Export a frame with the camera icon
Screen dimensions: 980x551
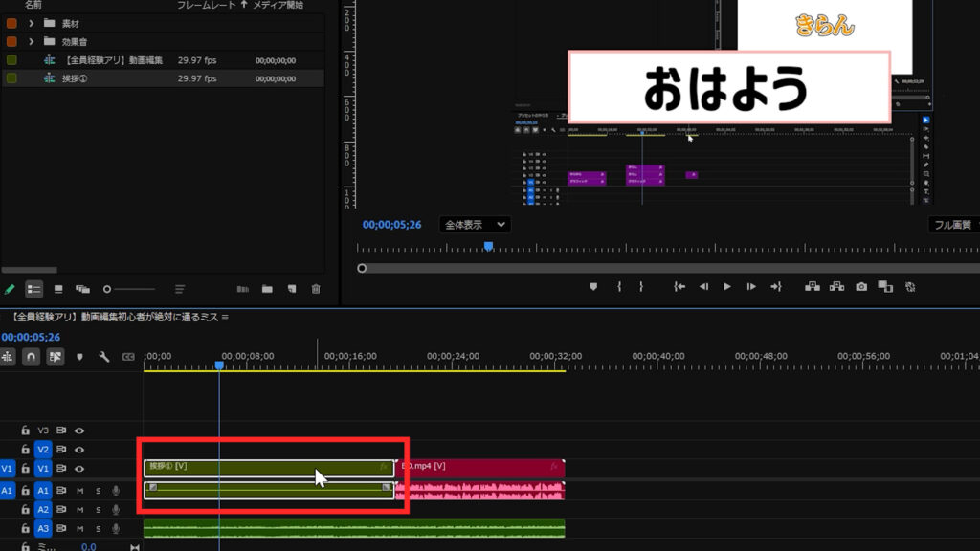coord(861,287)
